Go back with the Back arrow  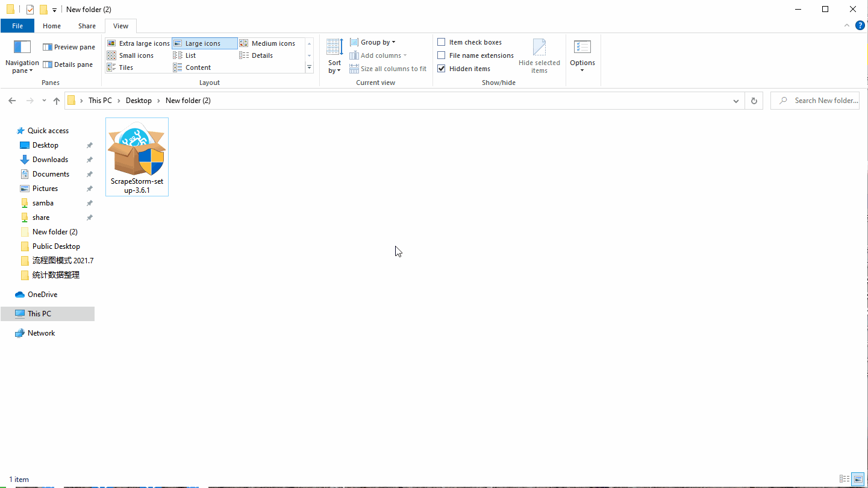[x=12, y=101]
